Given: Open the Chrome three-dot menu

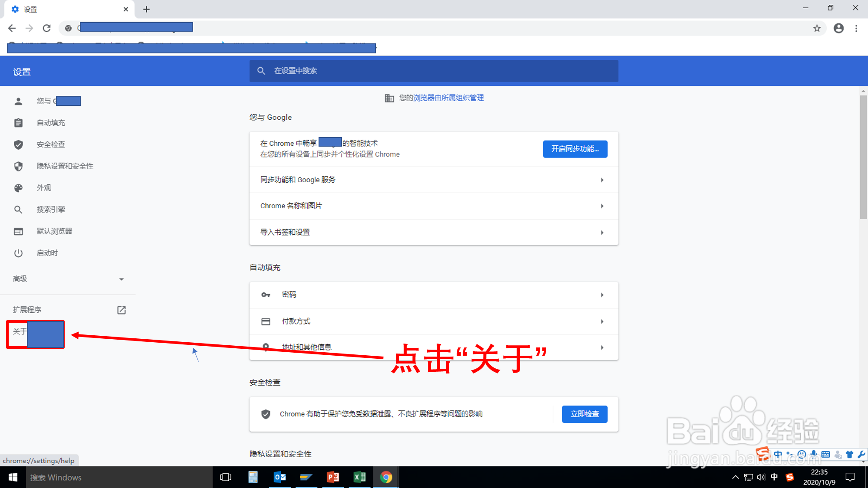Looking at the screenshot, I should [x=856, y=29].
